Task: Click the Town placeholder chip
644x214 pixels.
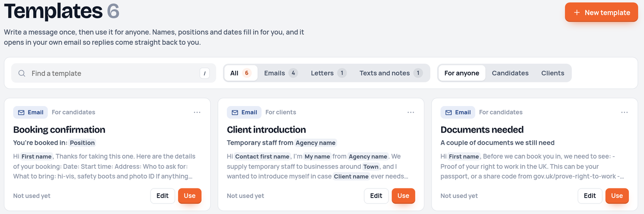Action: coord(371,166)
